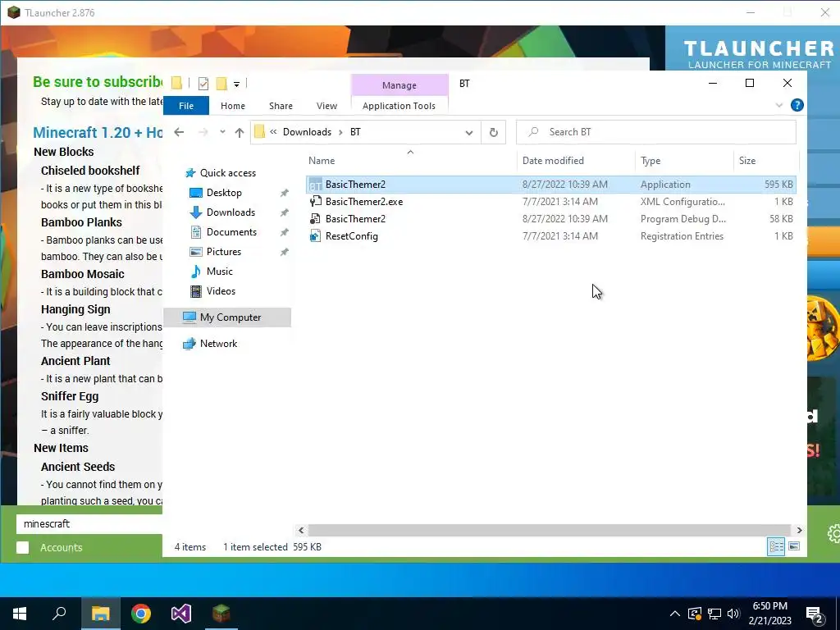Open File Explorer from the taskbar

pos(100,613)
